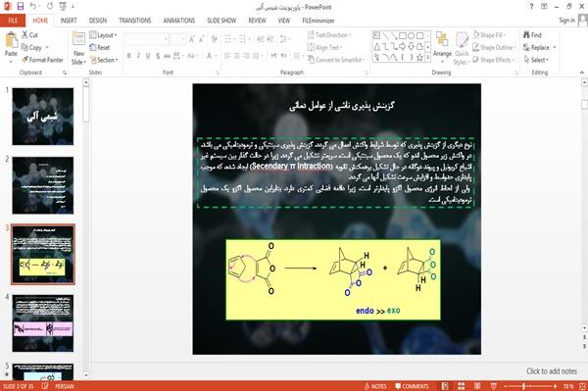Clear all formatting icon
Screen dimensions: 588x391
pyautogui.click(x=214, y=39)
